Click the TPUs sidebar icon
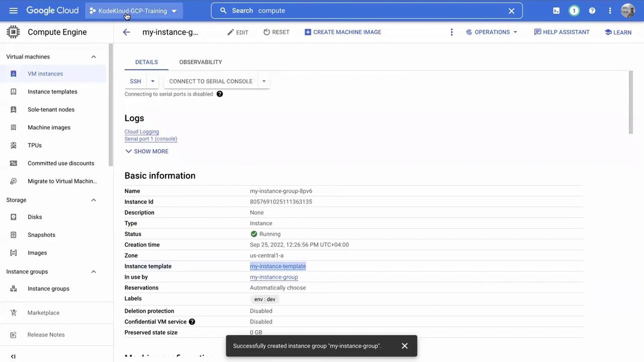Viewport: 644px width, 362px height. coord(14,145)
